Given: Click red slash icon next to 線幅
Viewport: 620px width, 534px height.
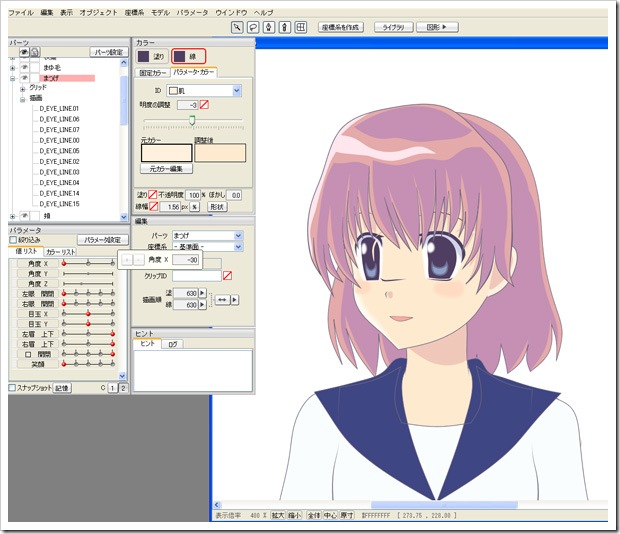Looking at the screenshot, I should coord(154,206).
